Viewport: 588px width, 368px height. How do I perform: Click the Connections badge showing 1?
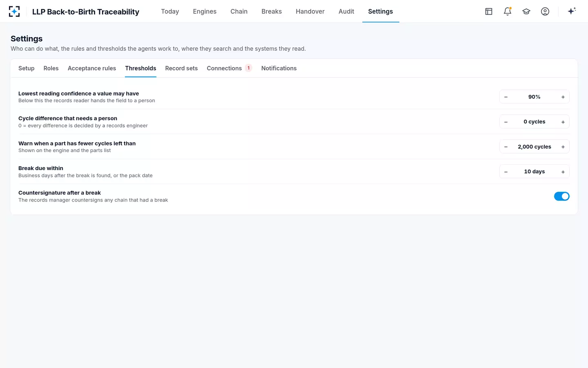click(x=249, y=68)
